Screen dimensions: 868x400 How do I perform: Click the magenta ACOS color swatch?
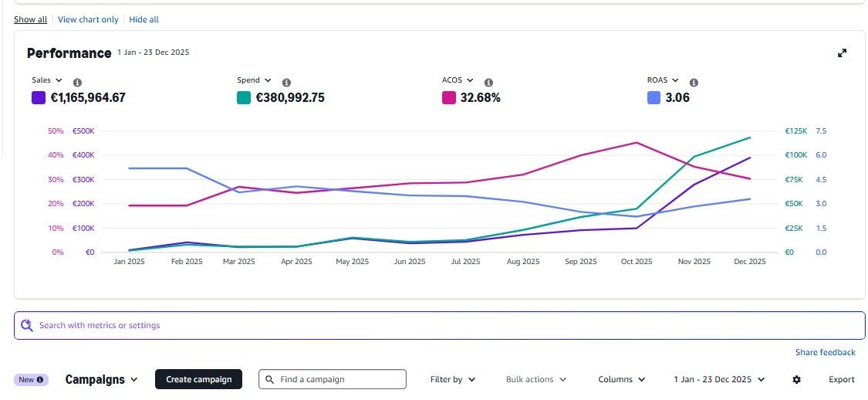click(449, 98)
